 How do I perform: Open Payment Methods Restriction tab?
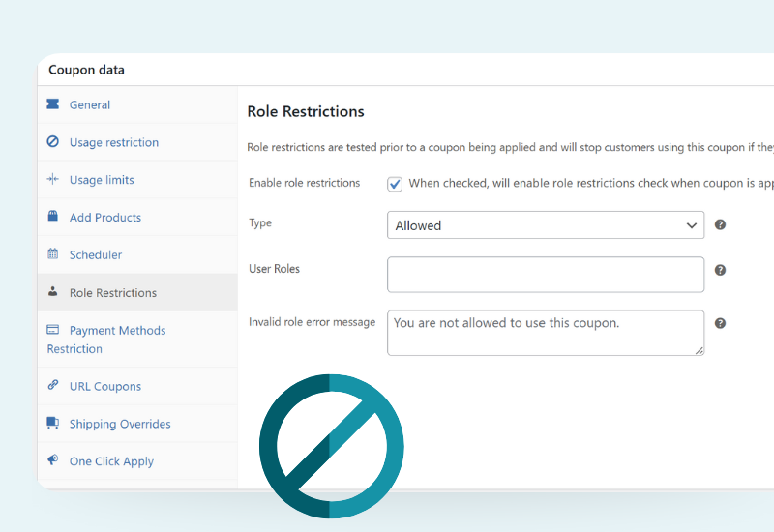tap(137, 340)
